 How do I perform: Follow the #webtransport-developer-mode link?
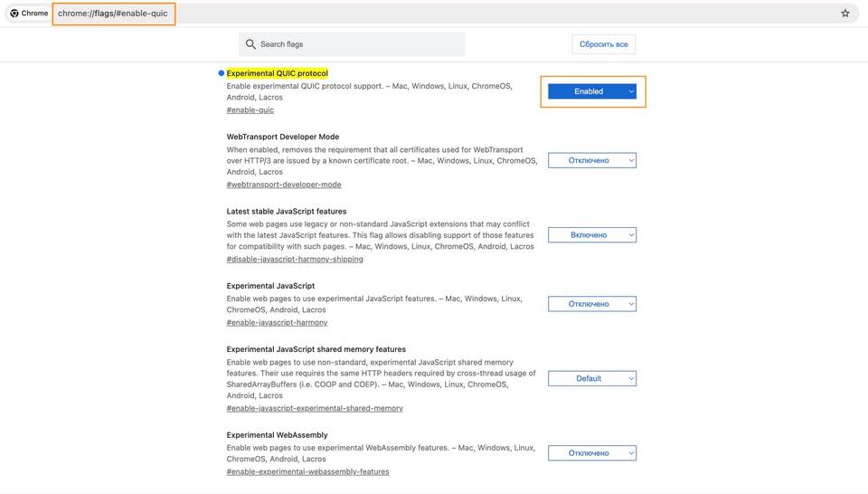point(284,185)
